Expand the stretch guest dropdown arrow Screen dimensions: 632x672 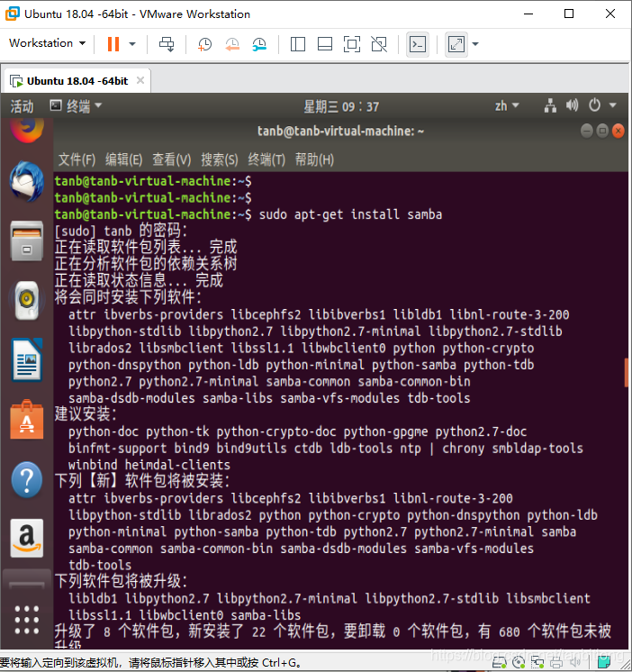pyautogui.click(x=474, y=44)
